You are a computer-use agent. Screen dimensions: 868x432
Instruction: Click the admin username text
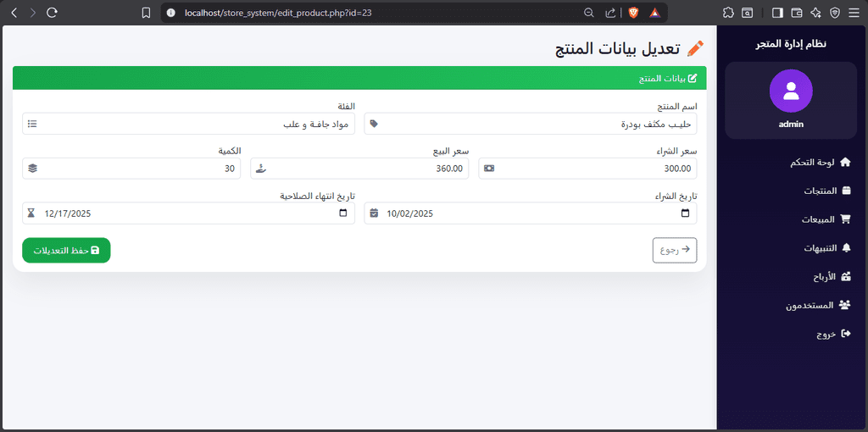[x=791, y=125]
